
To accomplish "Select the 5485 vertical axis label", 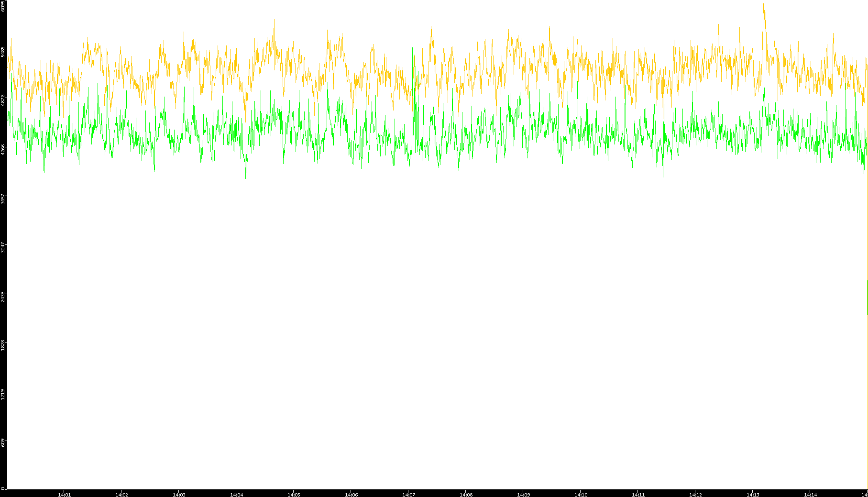I will [x=3, y=52].
